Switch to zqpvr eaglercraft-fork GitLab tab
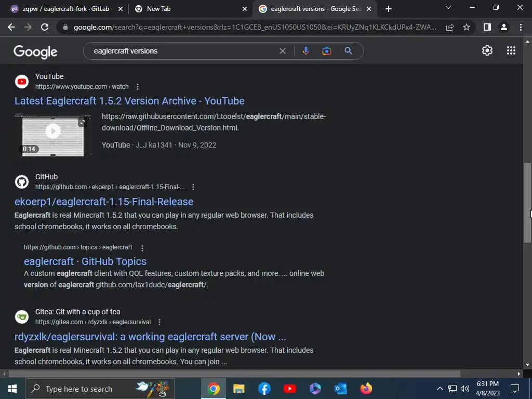 [66, 9]
